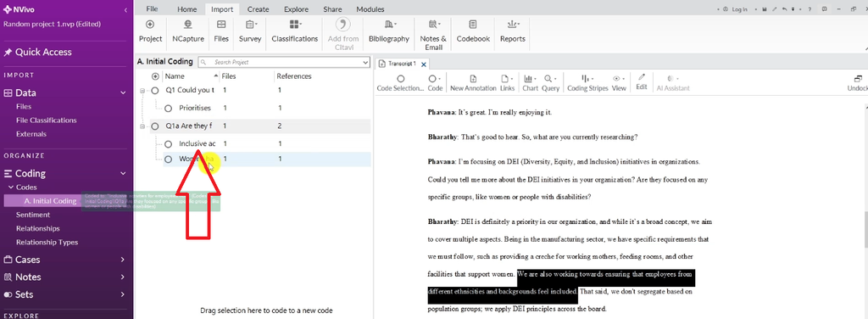The image size is (868, 319).
Task: Import a Codebook
Action: click(473, 31)
